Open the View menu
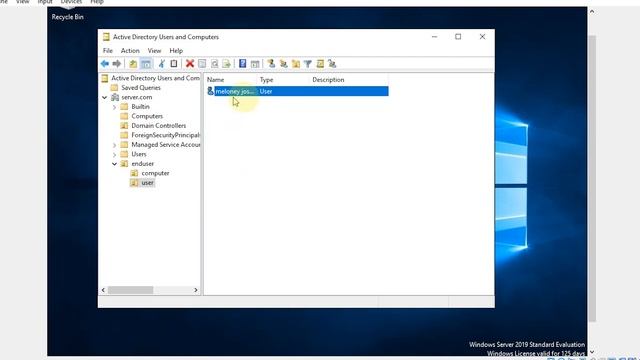640x360 pixels. point(154,51)
